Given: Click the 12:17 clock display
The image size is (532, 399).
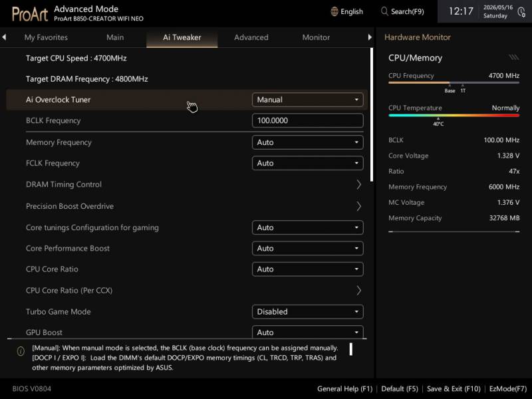Looking at the screenshot, I should click(x=460, y=11).
